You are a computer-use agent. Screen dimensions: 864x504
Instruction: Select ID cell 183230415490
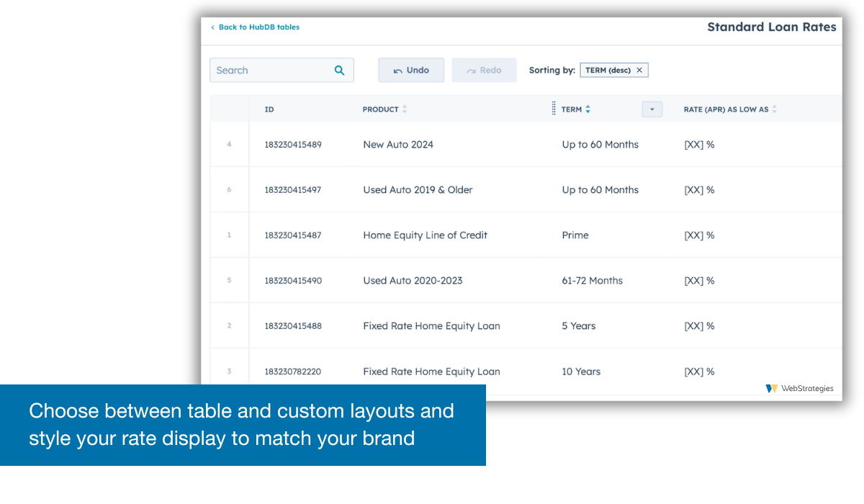click(293, 281)
